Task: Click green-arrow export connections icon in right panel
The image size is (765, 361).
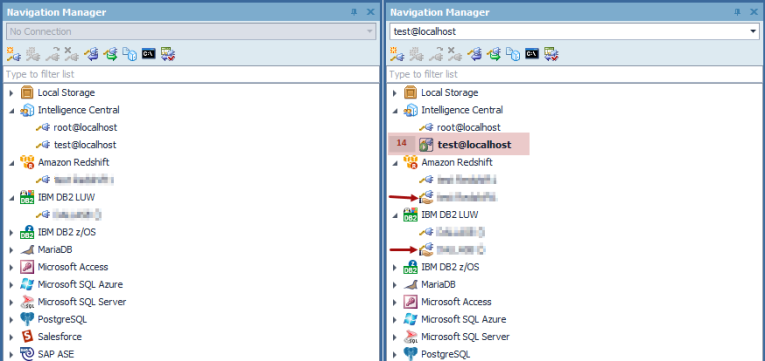Action: click(494, 54)
